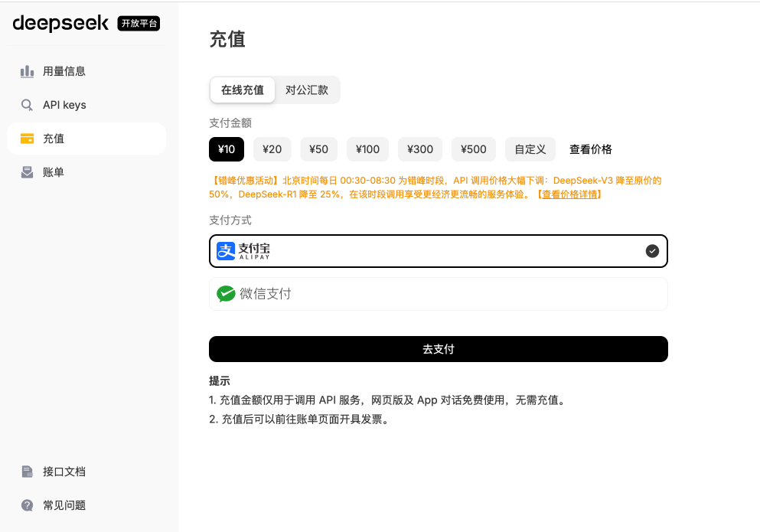
Task: Click the 自定义 custom amount option
Action: pyautogui.click(x=530, y=149)
